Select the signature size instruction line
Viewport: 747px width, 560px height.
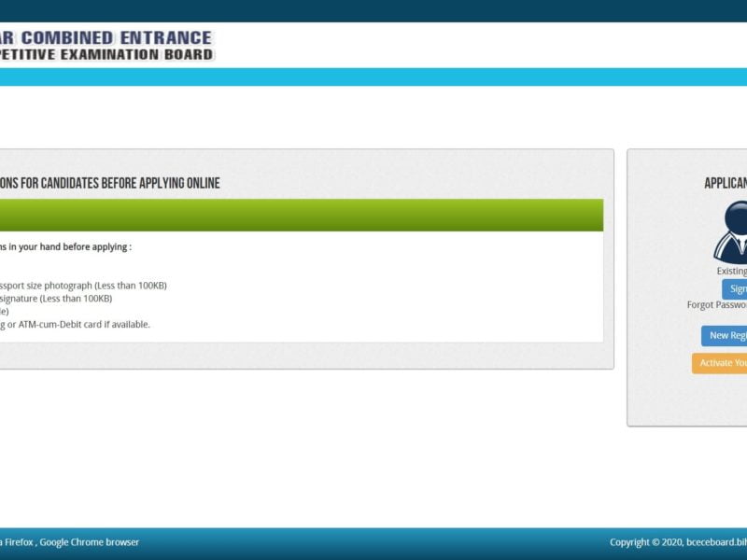pyautogui.click(x=56, y=297)
